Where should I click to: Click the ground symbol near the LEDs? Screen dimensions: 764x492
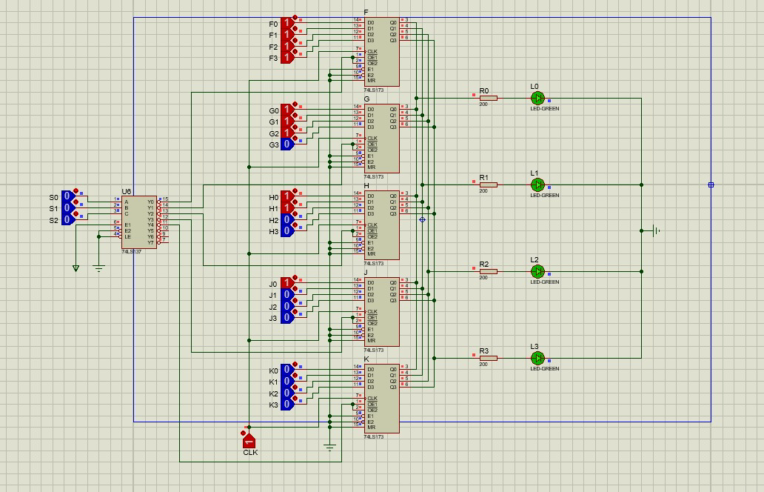pos(656,230)
